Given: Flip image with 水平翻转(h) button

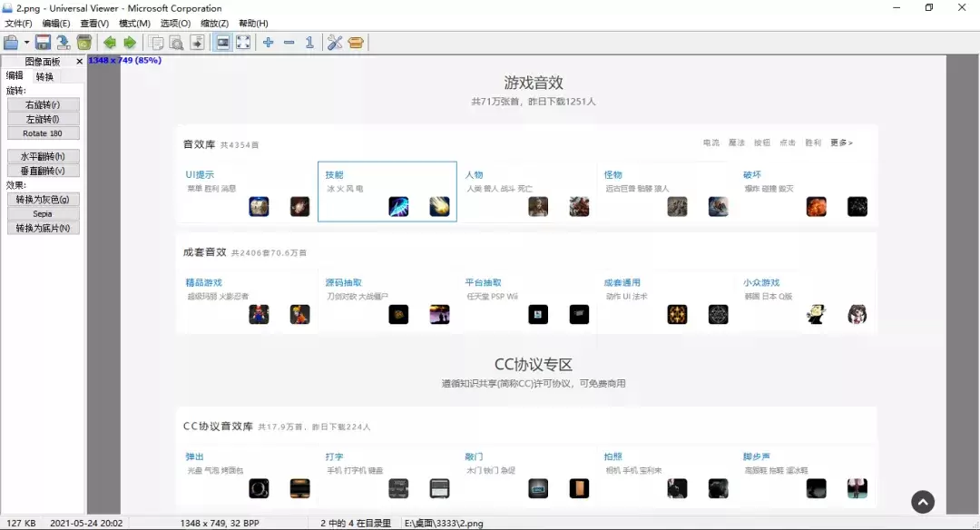Looking at the screenshot, I should 44,156.
